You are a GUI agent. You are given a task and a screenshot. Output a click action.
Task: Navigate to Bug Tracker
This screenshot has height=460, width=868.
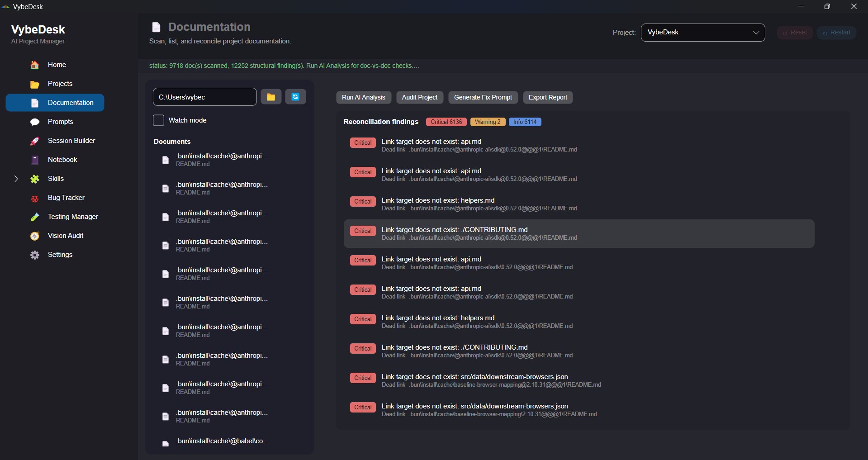pyautogui.click(x=55, y=198)
